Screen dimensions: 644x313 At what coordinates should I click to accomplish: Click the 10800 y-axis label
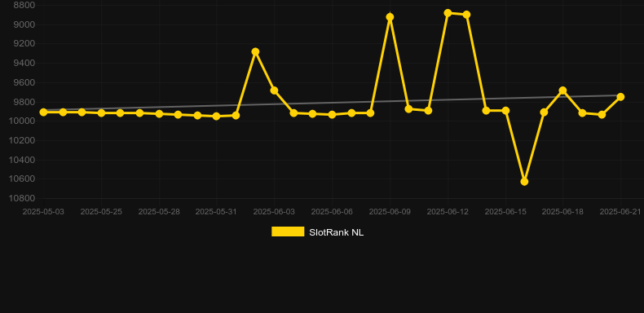coord(22,198)
